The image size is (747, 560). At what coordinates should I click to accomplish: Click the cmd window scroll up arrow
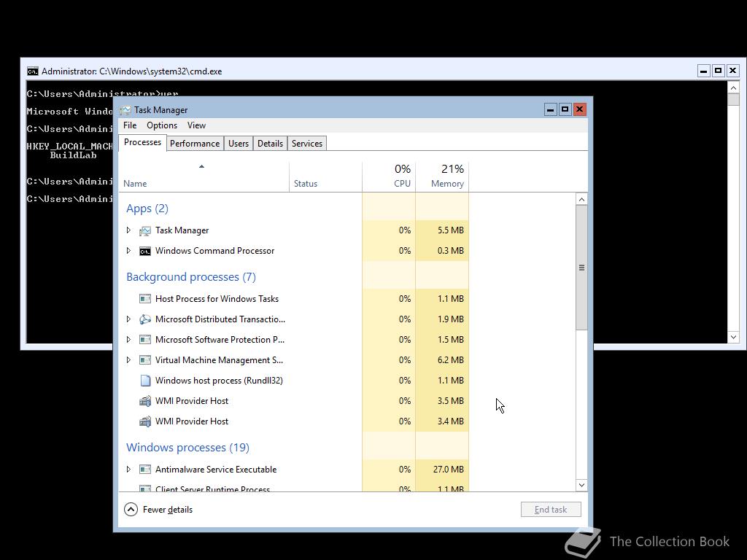(x=734, y=87)
